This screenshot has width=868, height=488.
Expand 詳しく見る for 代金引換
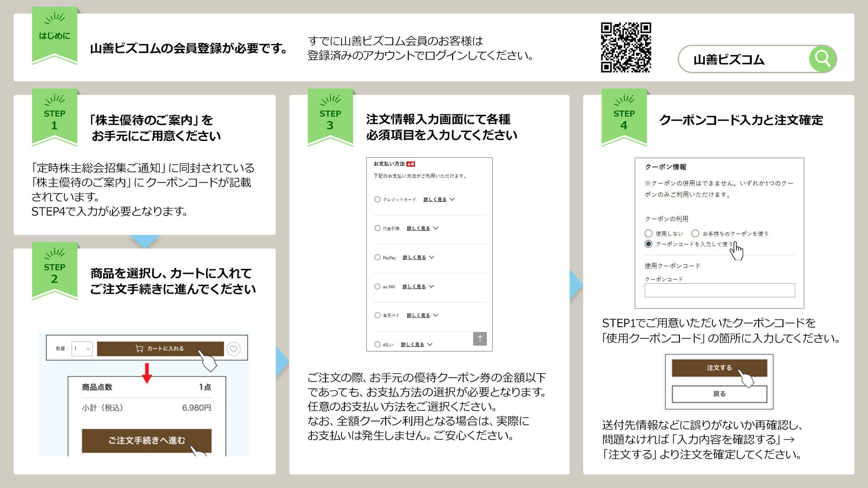[x=418, y=229]
